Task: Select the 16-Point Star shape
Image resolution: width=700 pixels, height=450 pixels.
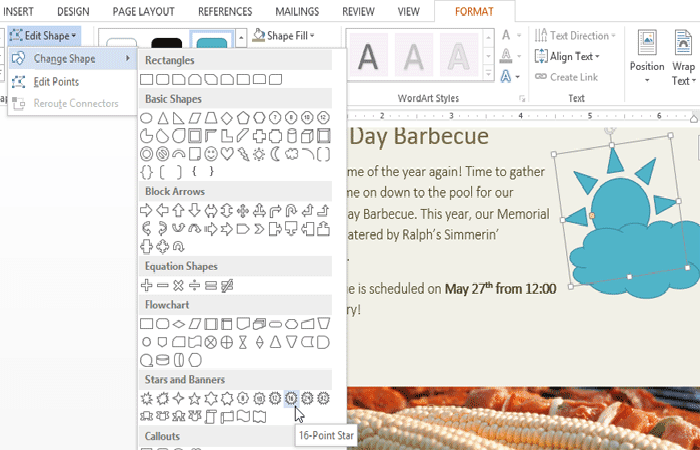Action: pyautogui.click(x=291, y=398)
